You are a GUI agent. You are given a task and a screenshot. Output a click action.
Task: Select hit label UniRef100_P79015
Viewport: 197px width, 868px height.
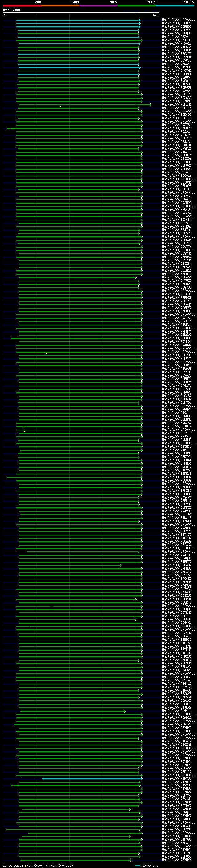pyautogui.click(x=177, y=44)
